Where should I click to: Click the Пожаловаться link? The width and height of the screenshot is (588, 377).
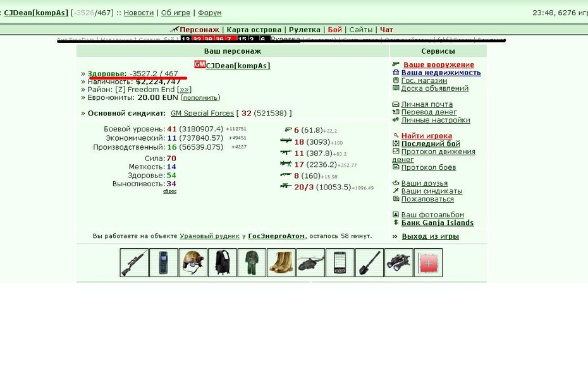(427, 199)
